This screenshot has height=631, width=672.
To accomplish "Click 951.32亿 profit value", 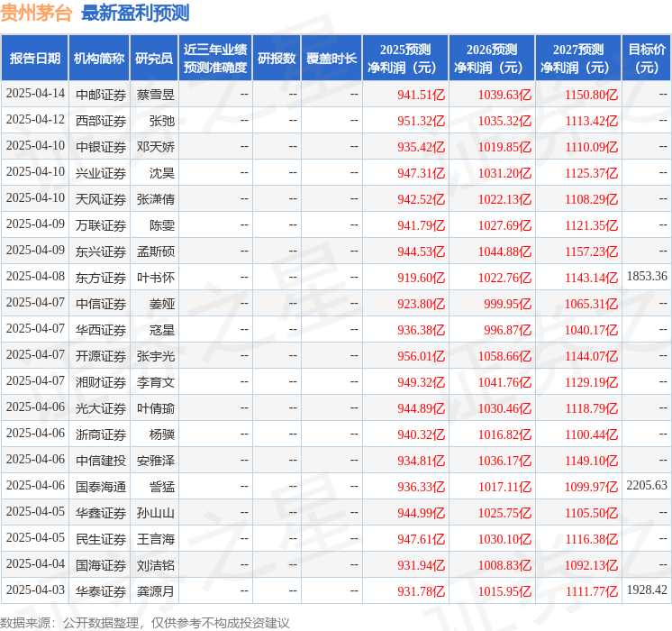I will [x=422, y=121].
